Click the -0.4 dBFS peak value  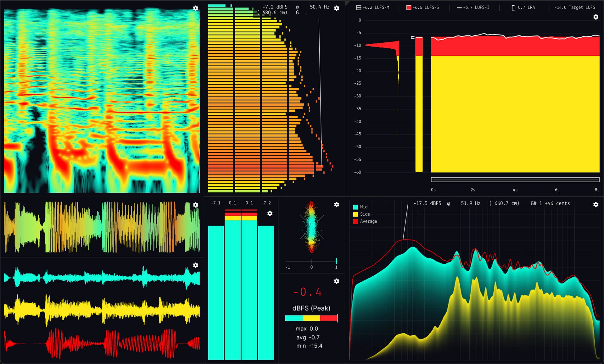307,292
